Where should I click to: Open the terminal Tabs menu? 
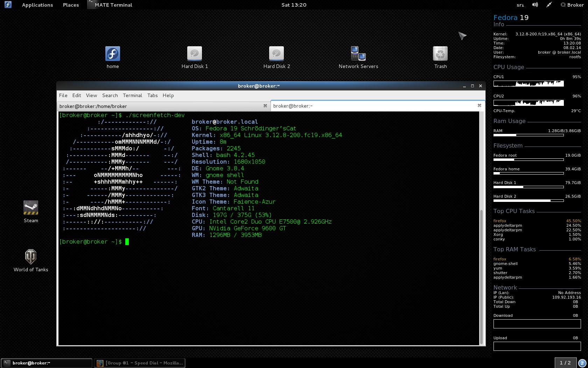[152, 95]
